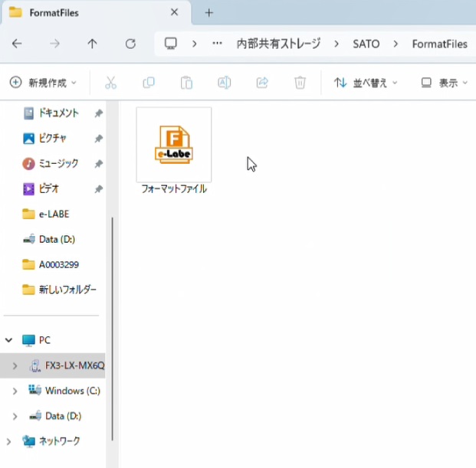Image resolution: width=476 pixels, height=468 pixels.
Task: Refresh the current folder view
Action: (x=130, y=44)
